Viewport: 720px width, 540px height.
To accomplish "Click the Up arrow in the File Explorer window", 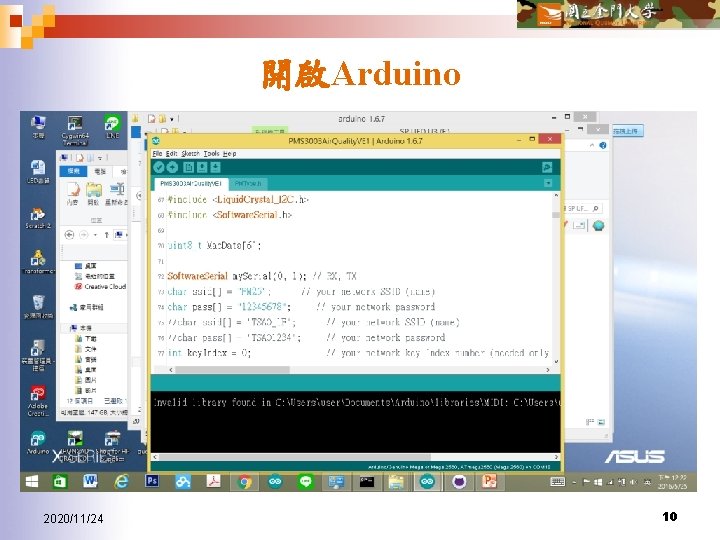I will (106, 235).
